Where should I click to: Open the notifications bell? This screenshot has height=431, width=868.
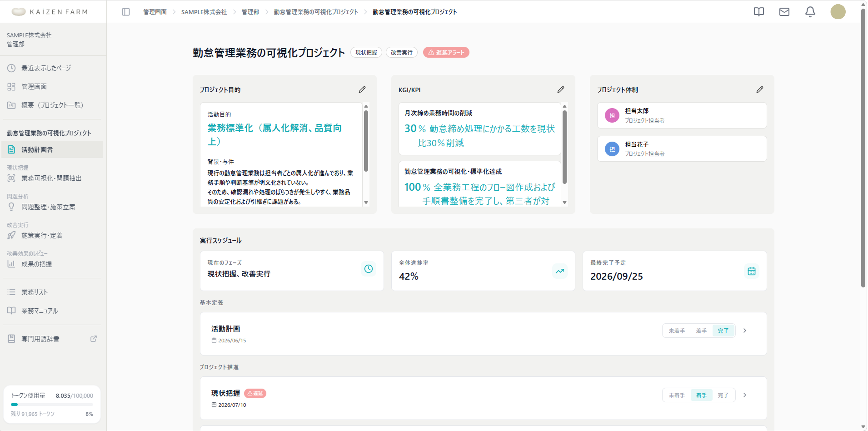(x=810, y=12)
